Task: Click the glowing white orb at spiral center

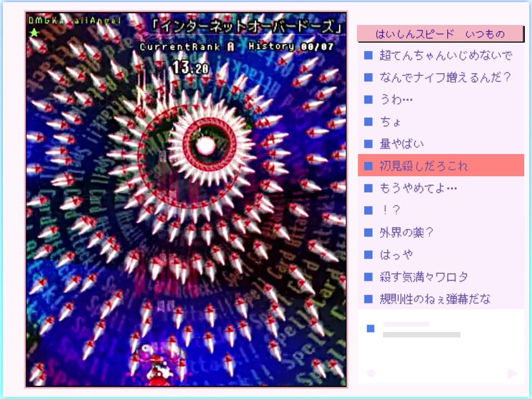Action: [206, 146]
